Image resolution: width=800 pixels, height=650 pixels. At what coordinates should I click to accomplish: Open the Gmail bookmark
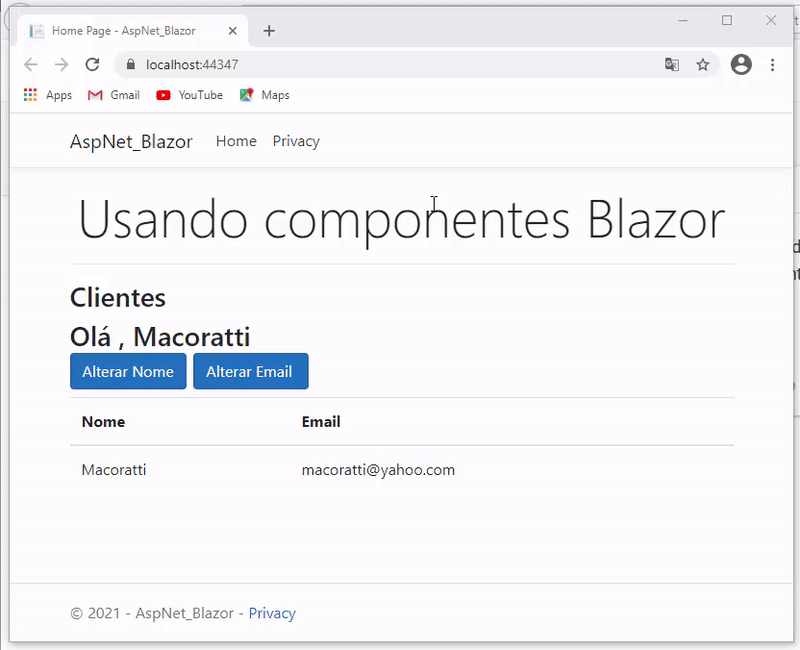[x=114, y=95]
